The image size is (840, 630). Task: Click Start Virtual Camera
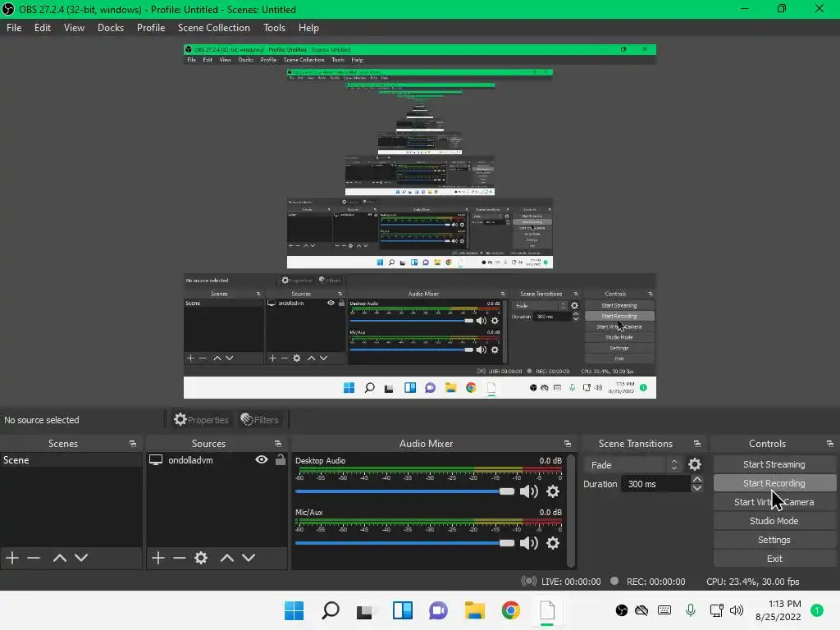(774, 502)
